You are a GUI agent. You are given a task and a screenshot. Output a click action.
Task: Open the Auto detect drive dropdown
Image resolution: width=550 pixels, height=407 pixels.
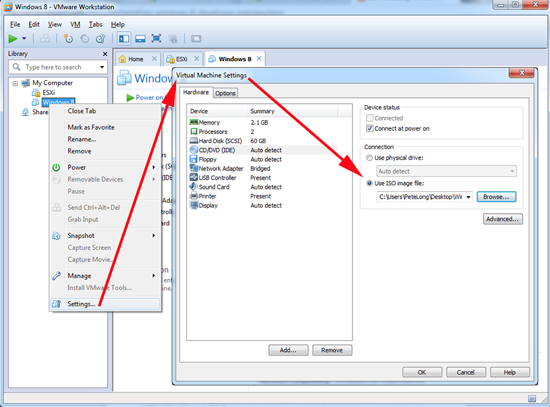click(446, 171)
